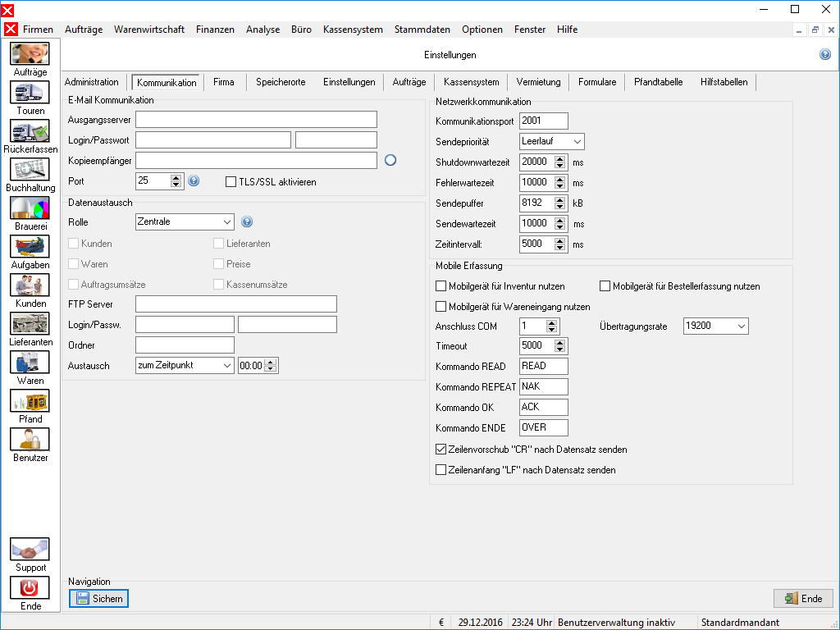Switch to the Speicherorte tab
Screen dimensions: 840x630
click(x=281, y=82)
